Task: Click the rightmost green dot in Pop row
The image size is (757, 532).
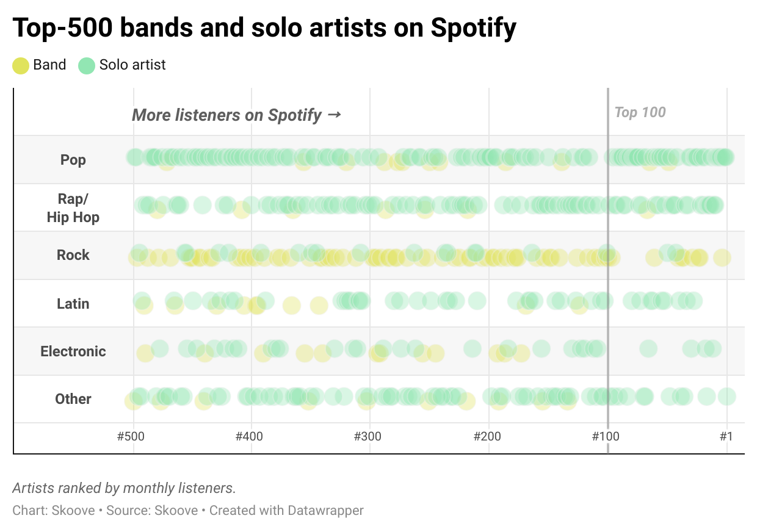Action: click(725, 157)
